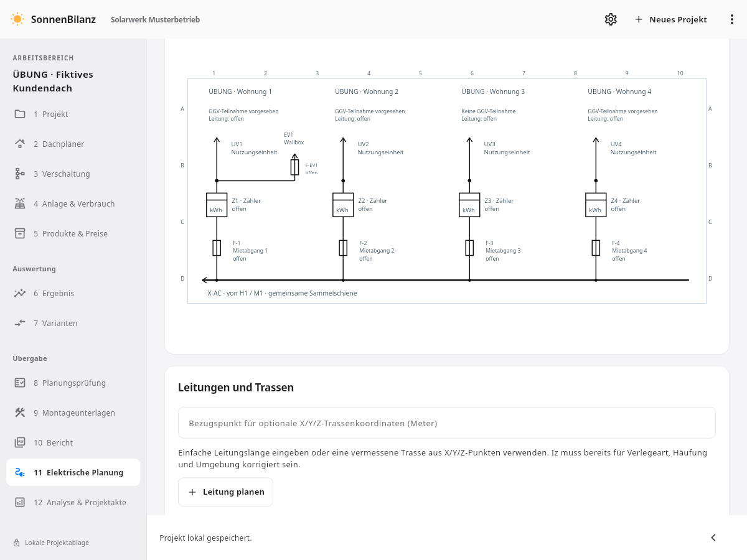The image size is (747, 560).
Task: Click the plug icon beside Elektrische Planung
Action: coord(20,472)
